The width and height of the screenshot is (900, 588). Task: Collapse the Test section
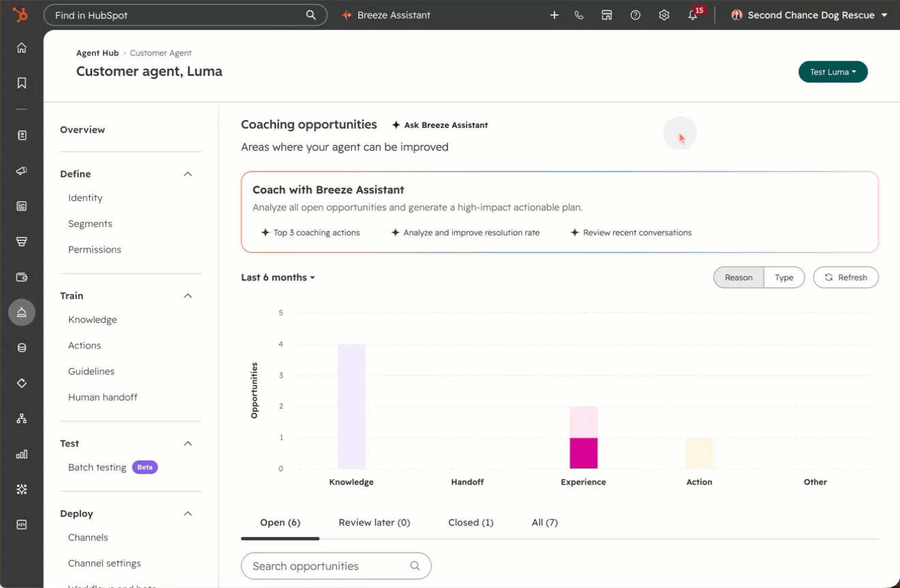pos(188,444)
